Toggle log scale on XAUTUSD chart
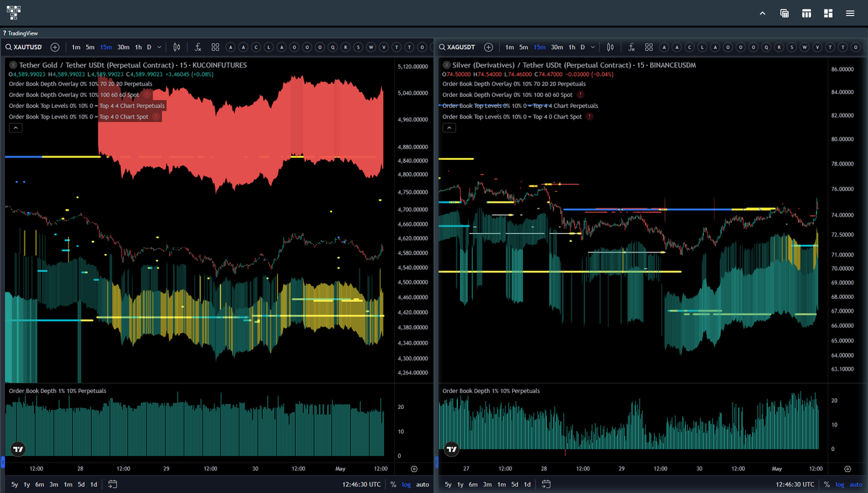 pos(406,484)
